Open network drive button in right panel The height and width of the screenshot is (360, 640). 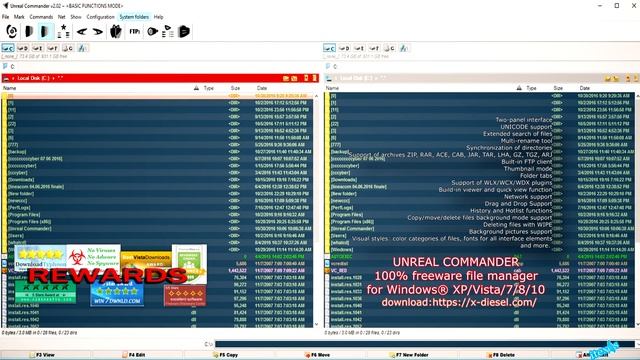(404, 48)
